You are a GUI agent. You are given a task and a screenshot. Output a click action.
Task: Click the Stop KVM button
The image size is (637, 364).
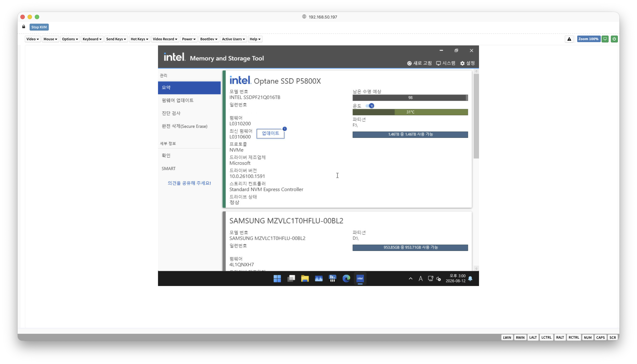tap(39, 27)
